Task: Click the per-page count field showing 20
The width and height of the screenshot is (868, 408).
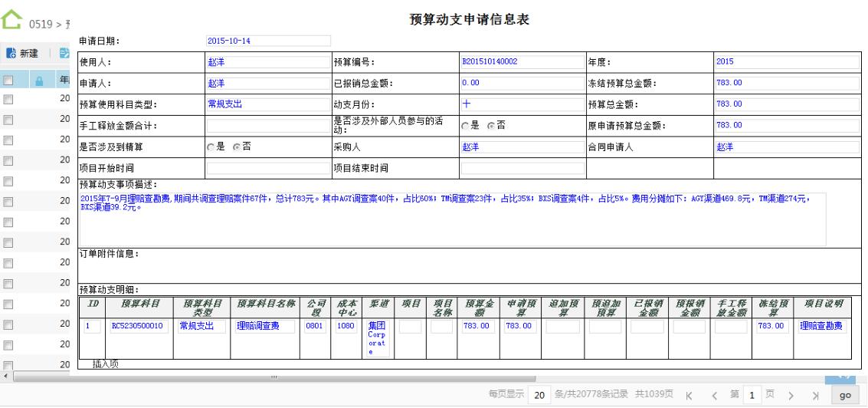Action: (x=539, y=395)
